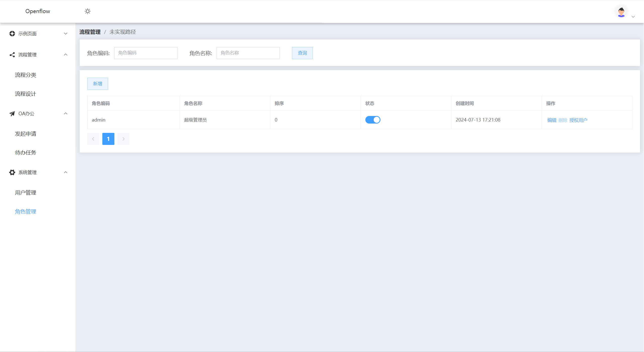Click 新增 to add a role

[98, 84]
